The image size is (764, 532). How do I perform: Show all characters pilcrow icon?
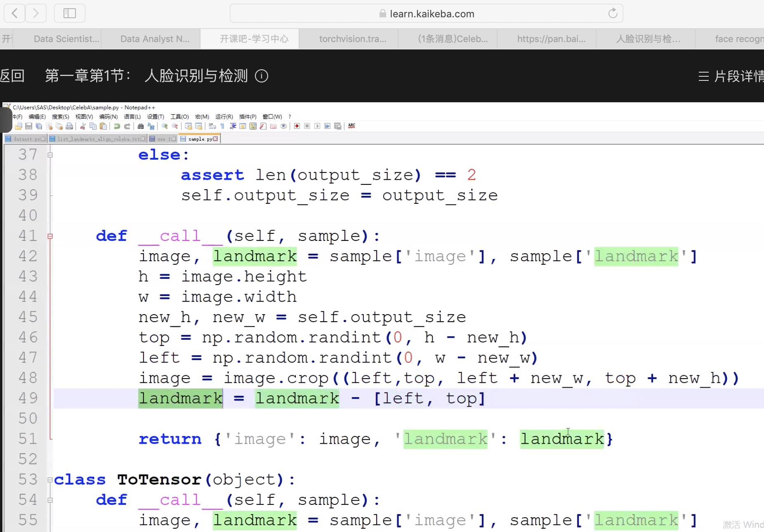tap(222, 126)
